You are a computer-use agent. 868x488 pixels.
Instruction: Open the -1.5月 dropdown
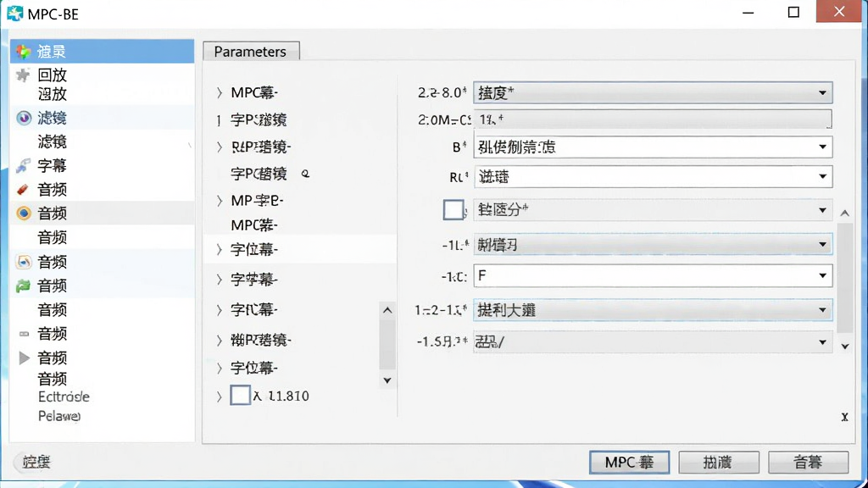[x=653, y=342]
